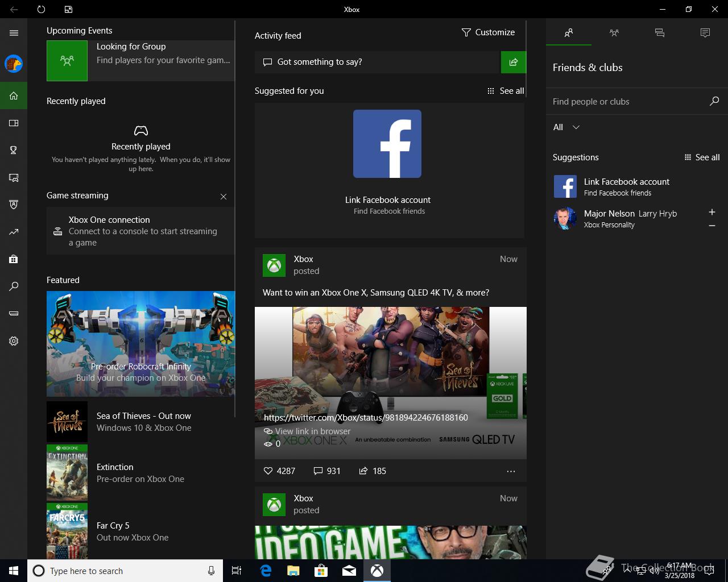The height and width of the screenshot is (582, 728).
Task: Click large Facebook logo in feed
Action: (x=387, y=144)
